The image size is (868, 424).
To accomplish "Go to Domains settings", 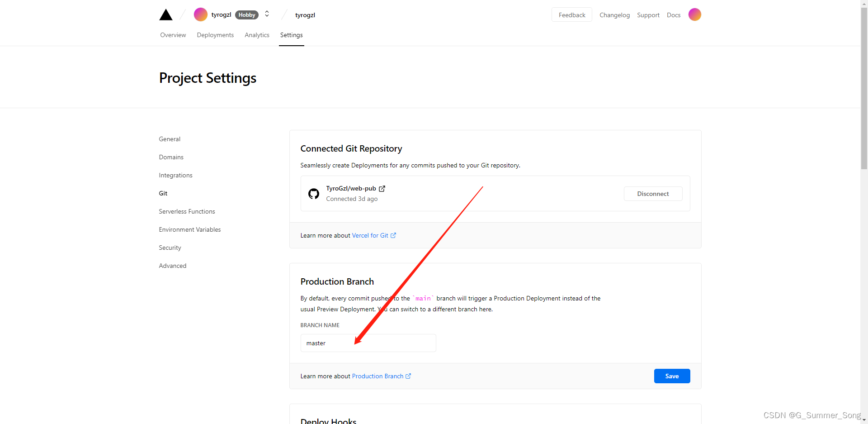I will point(171,157).
